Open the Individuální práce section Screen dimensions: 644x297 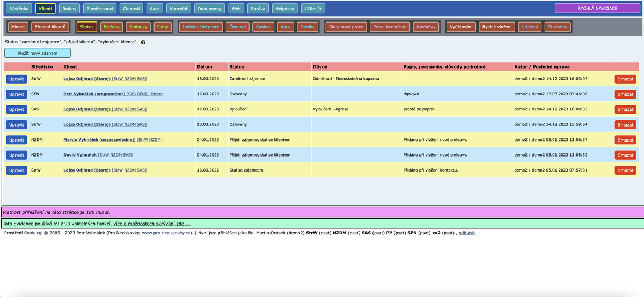click(201, 27)
